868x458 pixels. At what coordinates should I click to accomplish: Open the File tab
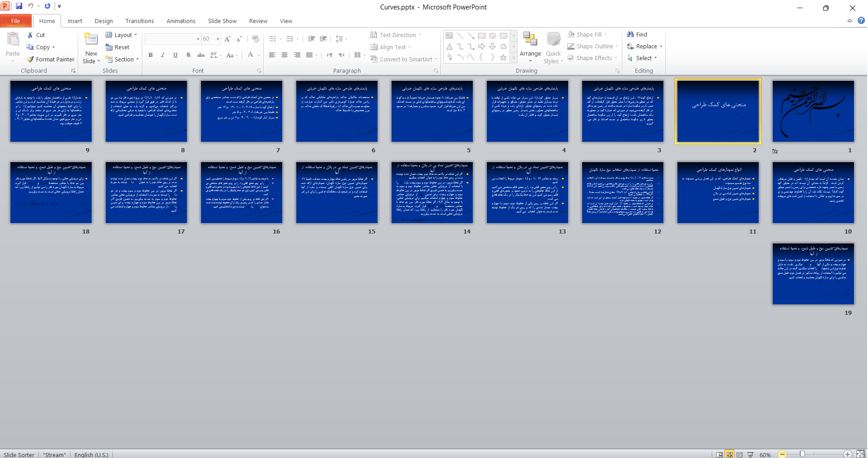[16, 21]
